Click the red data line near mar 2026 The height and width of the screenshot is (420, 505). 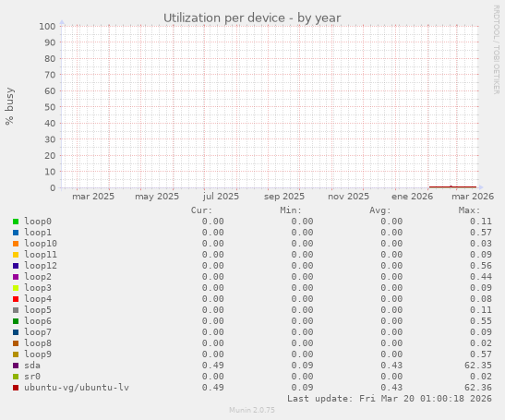452,186
